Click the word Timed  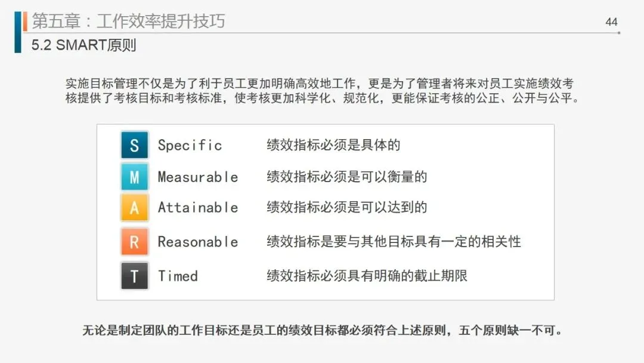(x=178, y=276)
